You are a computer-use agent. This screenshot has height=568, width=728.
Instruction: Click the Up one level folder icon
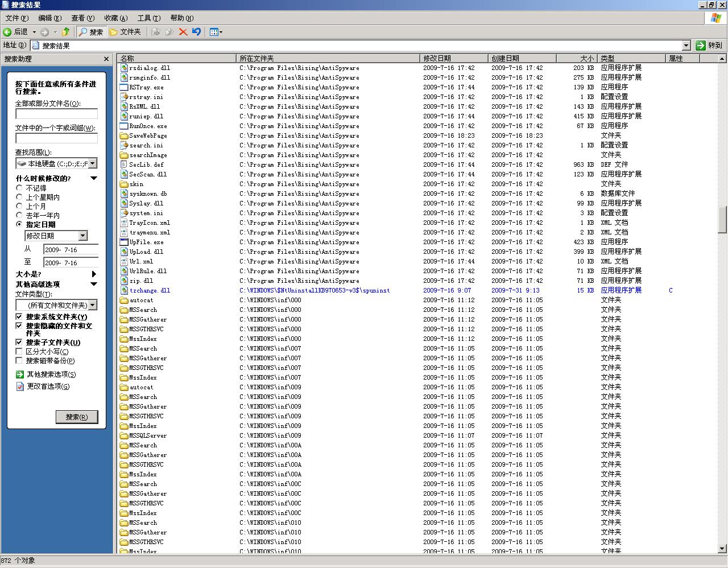pyautogui.click(x=65, y=32)
